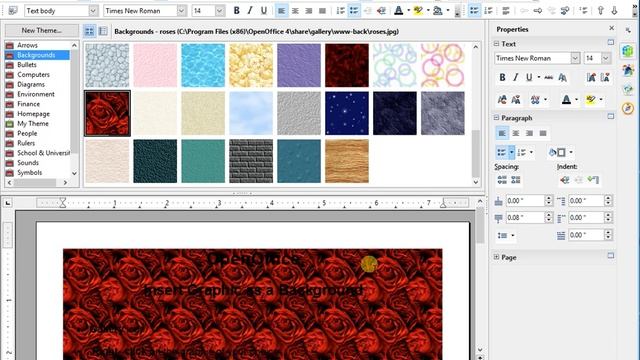Screen dimensions: 640x360
Task: Toggle Shadow in the Properties sidebar
Action: click(562, 77)
